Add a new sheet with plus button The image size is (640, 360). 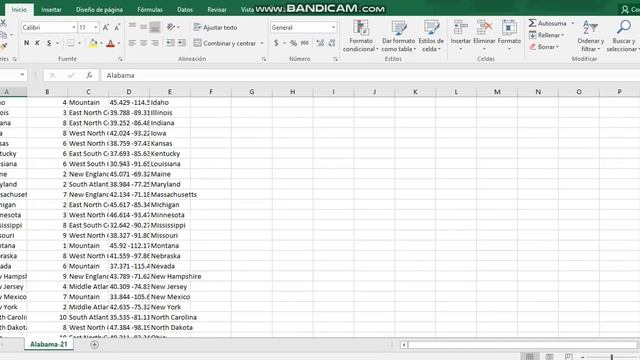coord(94,345)
